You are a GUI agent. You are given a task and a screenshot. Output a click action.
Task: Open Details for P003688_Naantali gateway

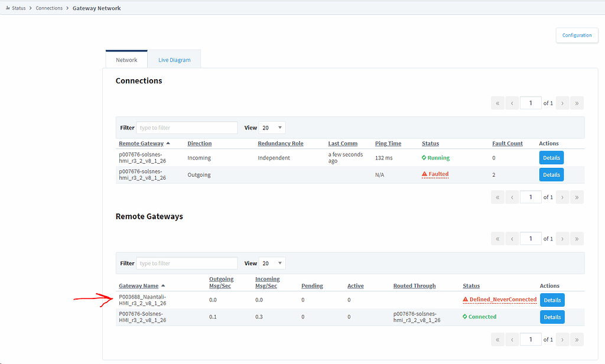pos(552,300)
